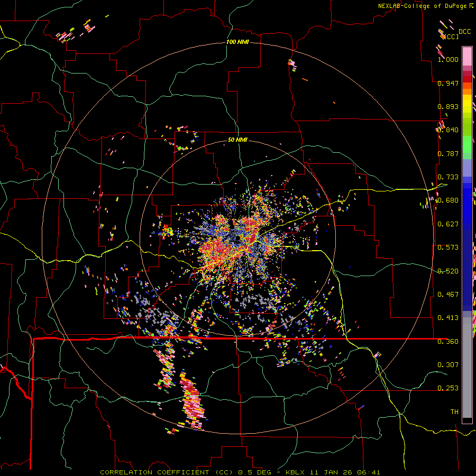
Task: Click the DCC legend label
Action: [465, 32]
